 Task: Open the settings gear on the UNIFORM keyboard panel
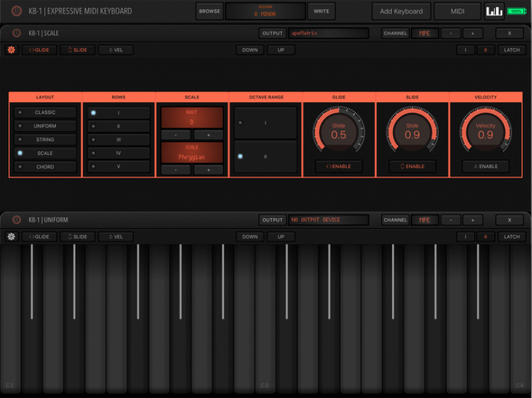[11, 236]
